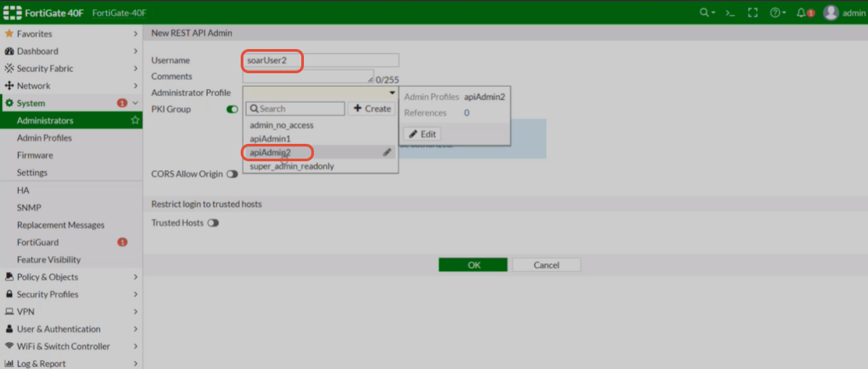Open the Administrator Profile dropdown
This screenshot has height=369, width=868.
(321, 93)
